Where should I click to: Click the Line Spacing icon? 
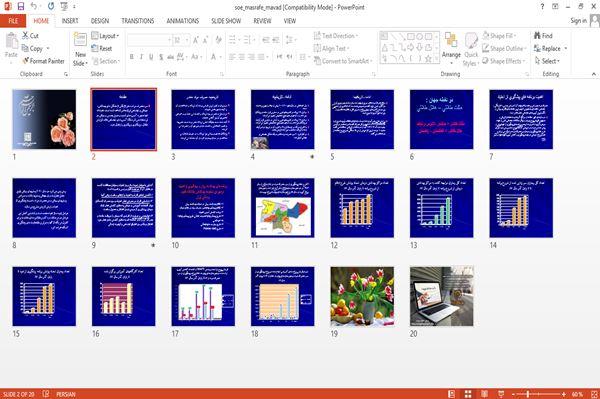coord(290,40)
